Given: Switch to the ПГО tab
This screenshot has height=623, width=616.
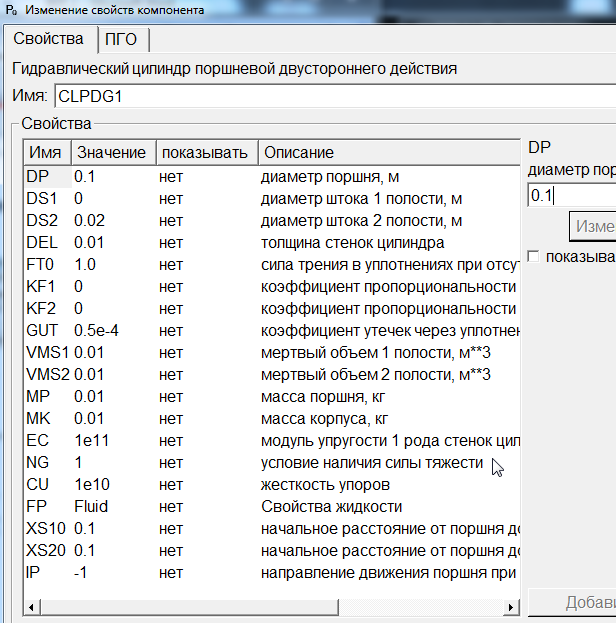Looking at the screenshot, I should pos(125,40).
